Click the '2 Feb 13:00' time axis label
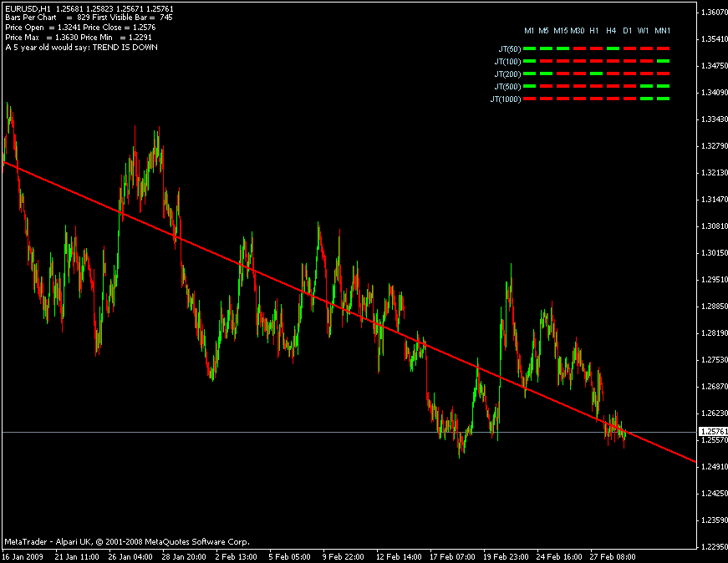This screenshot has height=563, width=728. [236, 556]
